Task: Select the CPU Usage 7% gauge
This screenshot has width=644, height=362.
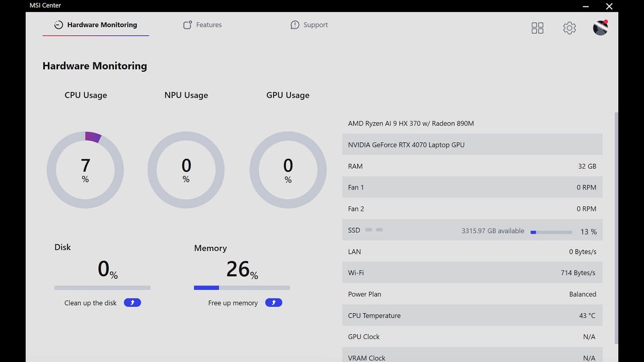Action: 85,170
